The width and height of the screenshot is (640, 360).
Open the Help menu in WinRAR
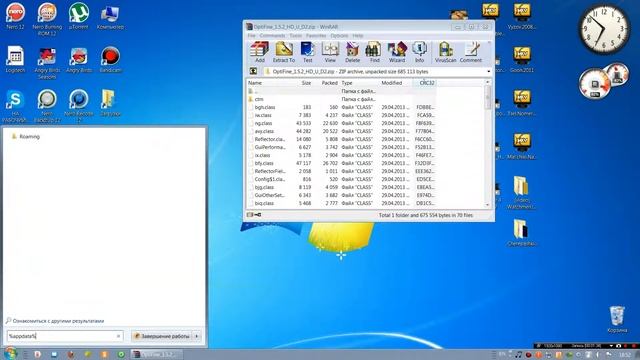[x=358, y=36]
